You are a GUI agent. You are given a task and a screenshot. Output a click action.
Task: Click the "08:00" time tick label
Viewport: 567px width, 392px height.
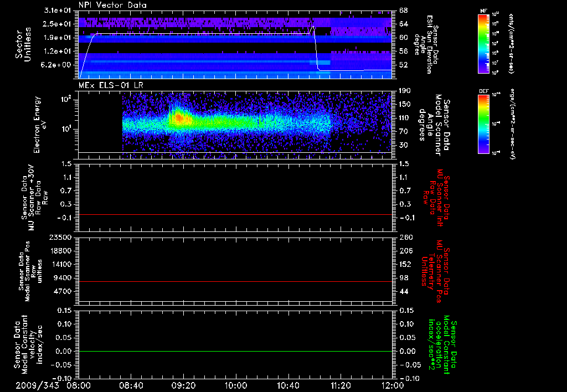pos(79,385)
